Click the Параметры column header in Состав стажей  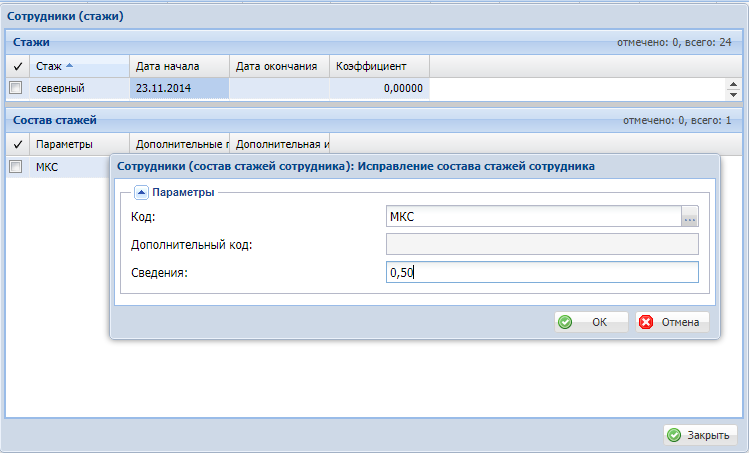coord(78,144)
